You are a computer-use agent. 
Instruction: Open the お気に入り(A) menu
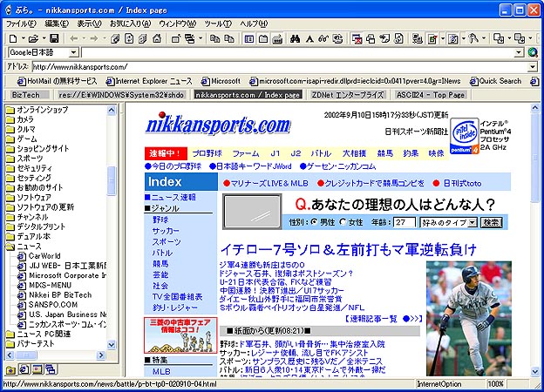tap(130, 24)
